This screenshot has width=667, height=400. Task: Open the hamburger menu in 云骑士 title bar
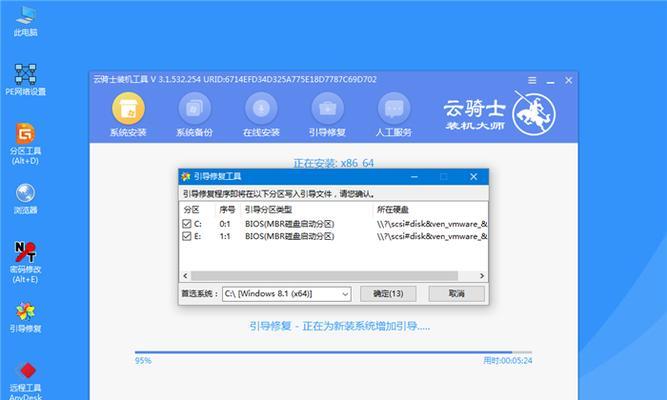532,80
